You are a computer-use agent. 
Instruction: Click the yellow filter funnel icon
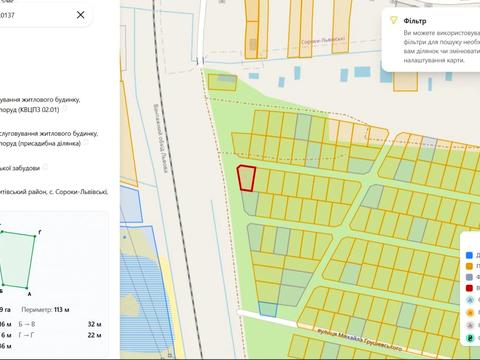(394, 20)
